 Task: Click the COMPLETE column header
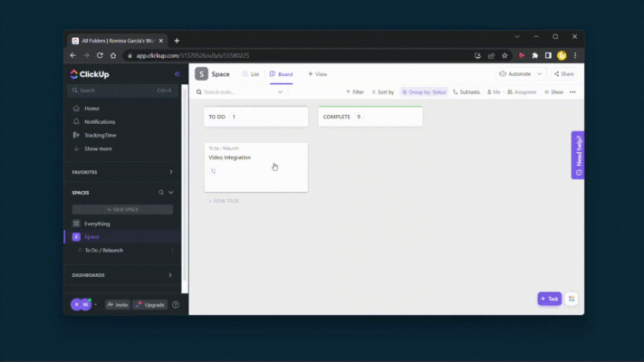tap(370, 117)
